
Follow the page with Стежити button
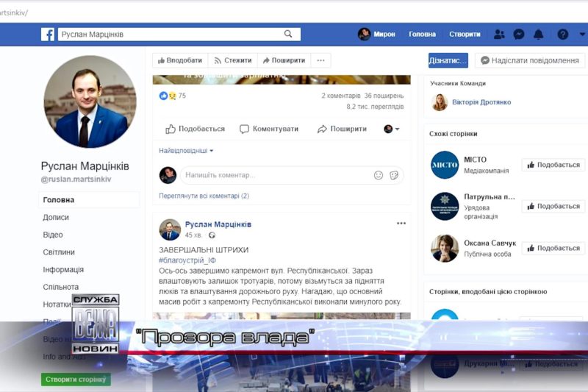click(233, 60)
